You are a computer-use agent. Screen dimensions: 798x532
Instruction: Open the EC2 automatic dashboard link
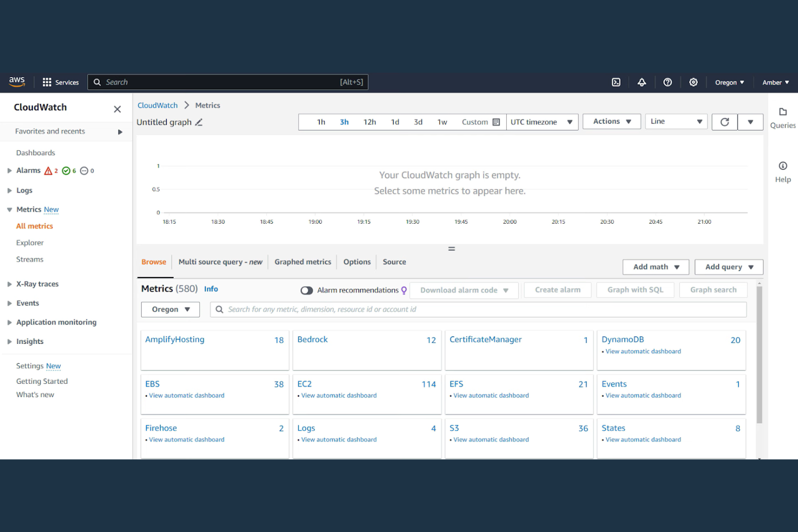(x=339, y=395)
